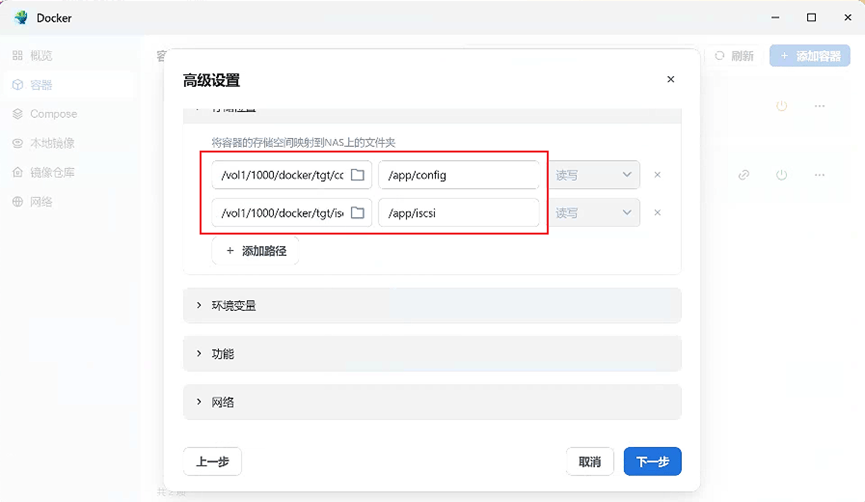
Task: Close the 高级设置 dialog
Action: [671, 79]
